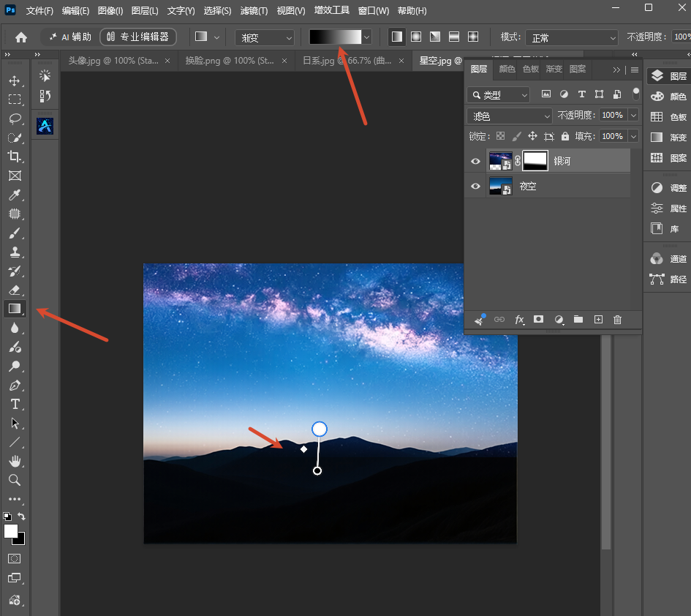Expand the 模式 dropdown set to 正常
This screenshot has width=691, height=616.
(572, 38)
